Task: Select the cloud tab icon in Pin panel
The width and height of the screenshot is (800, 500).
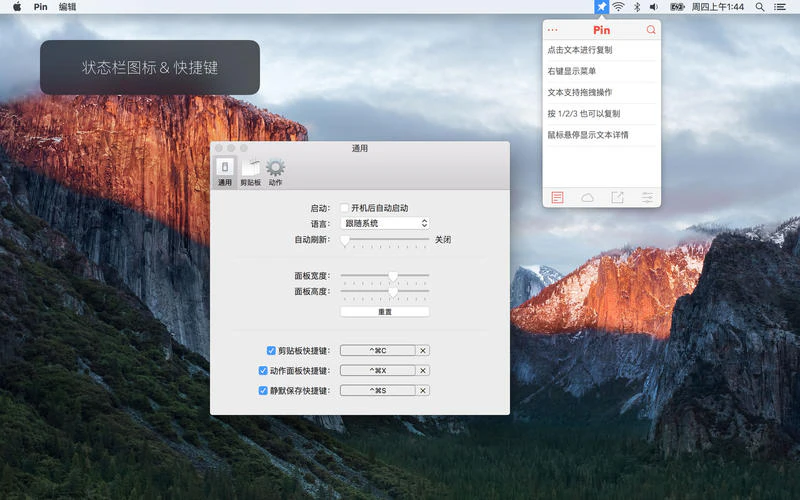Action: point(587,197)
